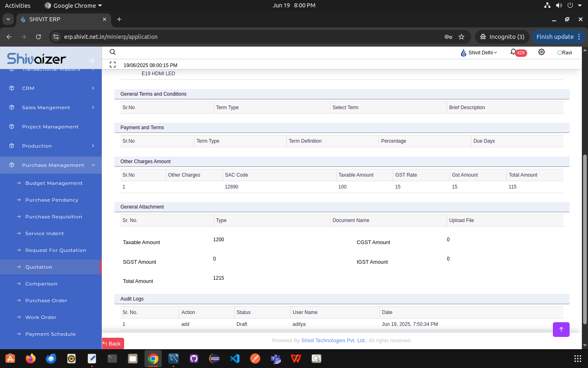This screenshot has height=368, width=588.
Task: Click the search magnifier icon
Action: [x=113, y=52]
